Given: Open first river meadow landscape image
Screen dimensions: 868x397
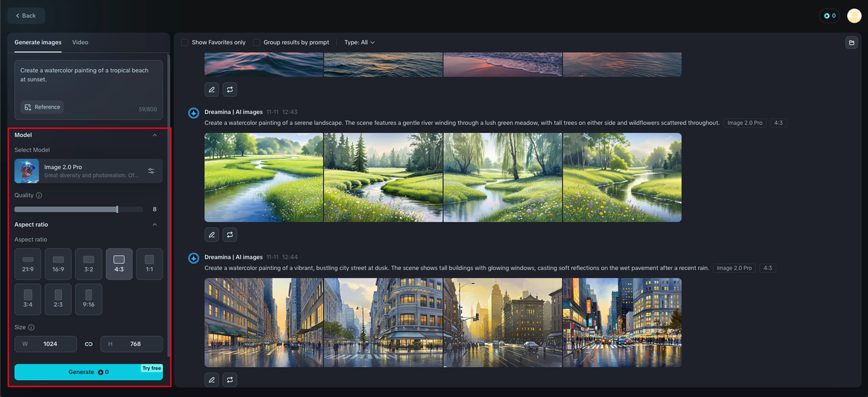Looking at the screenshot, I should tap(264, 177).
